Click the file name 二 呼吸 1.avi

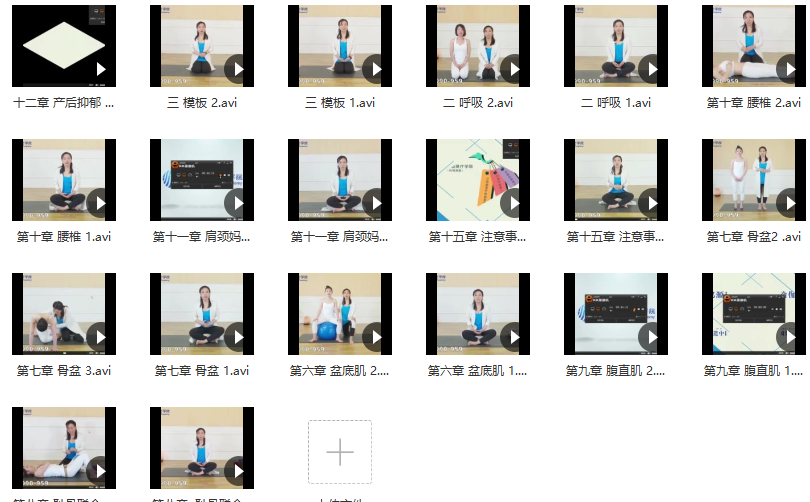click(x=616, y=103)
